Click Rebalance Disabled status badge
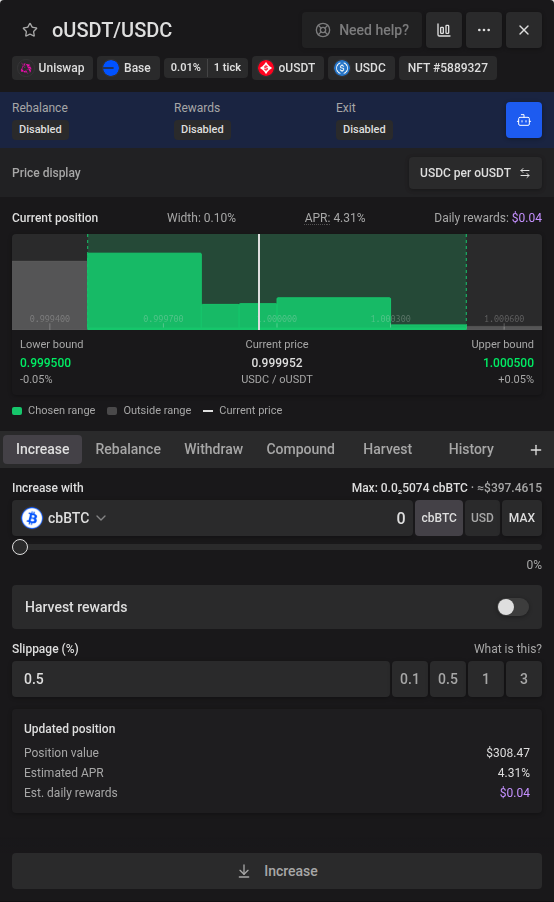The height and width of the screenshot is (902, 554). point(40,129)
